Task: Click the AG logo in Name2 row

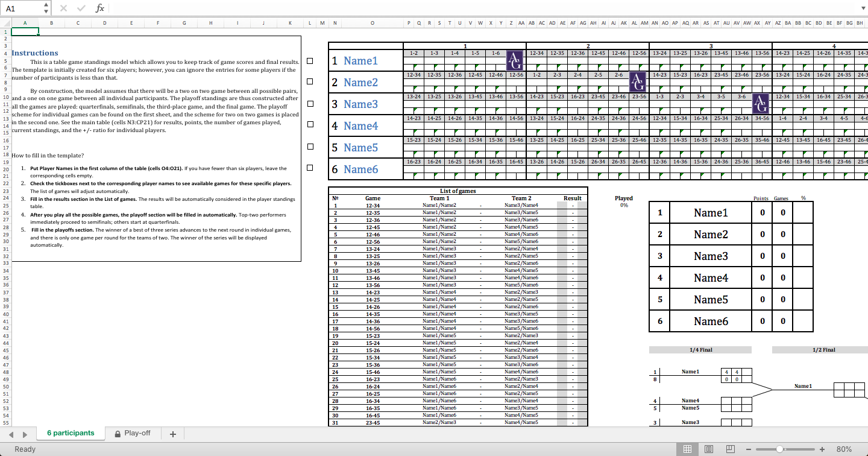Action: coord(638,82)
